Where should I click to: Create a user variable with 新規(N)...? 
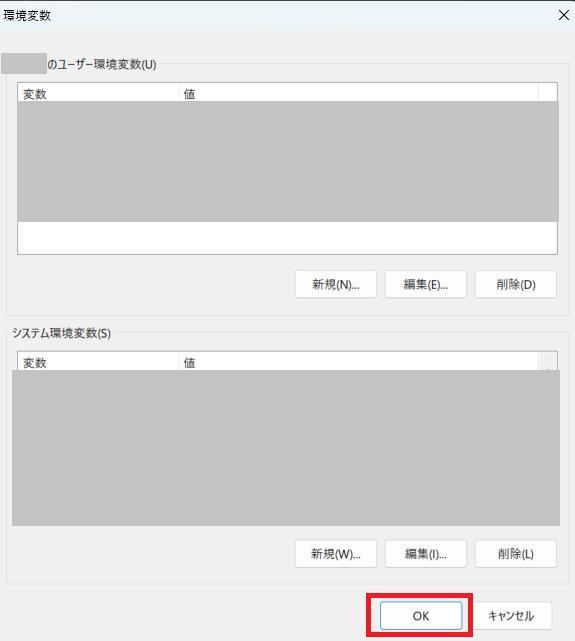click(336, 284)
